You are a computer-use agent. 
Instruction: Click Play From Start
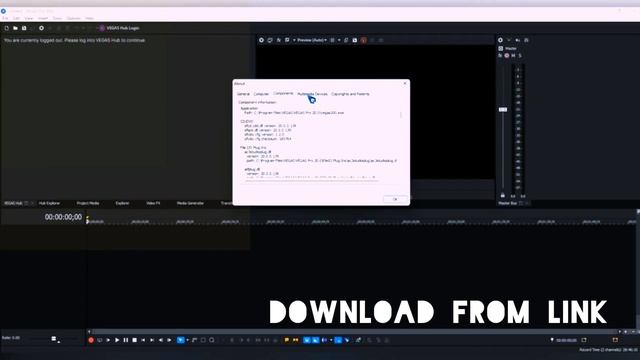click(x=108, y=340)
